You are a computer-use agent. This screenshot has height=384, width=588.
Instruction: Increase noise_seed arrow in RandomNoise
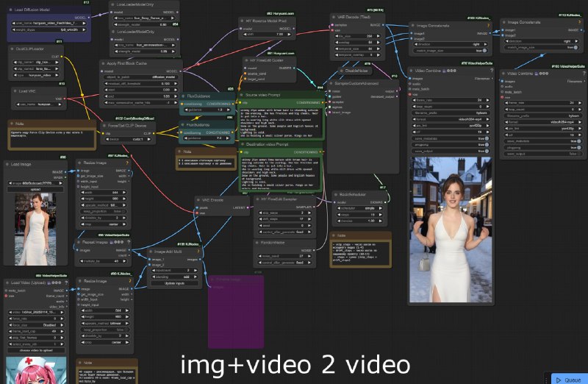[309, 256]
